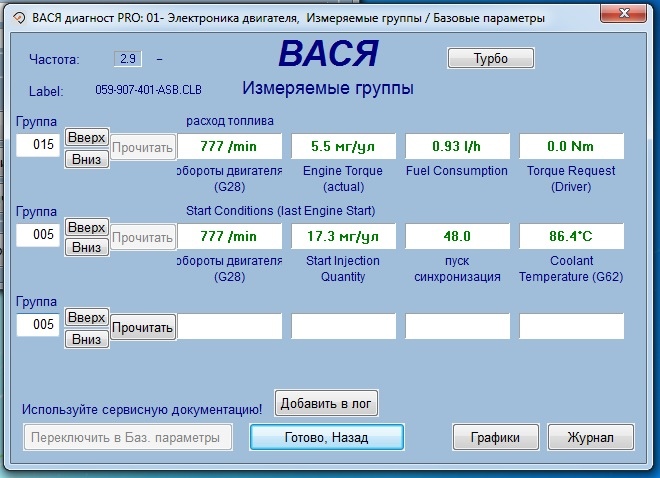Click the last empty value field in third row

tap(572, 326)
